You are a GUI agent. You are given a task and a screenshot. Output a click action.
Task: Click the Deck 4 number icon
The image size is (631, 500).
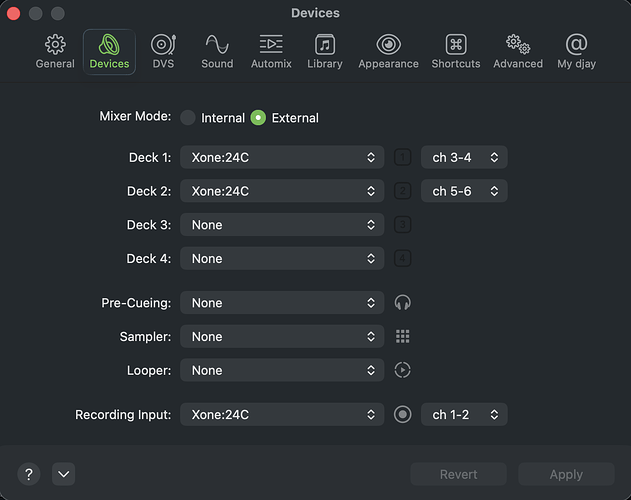[x=402, y=258]
